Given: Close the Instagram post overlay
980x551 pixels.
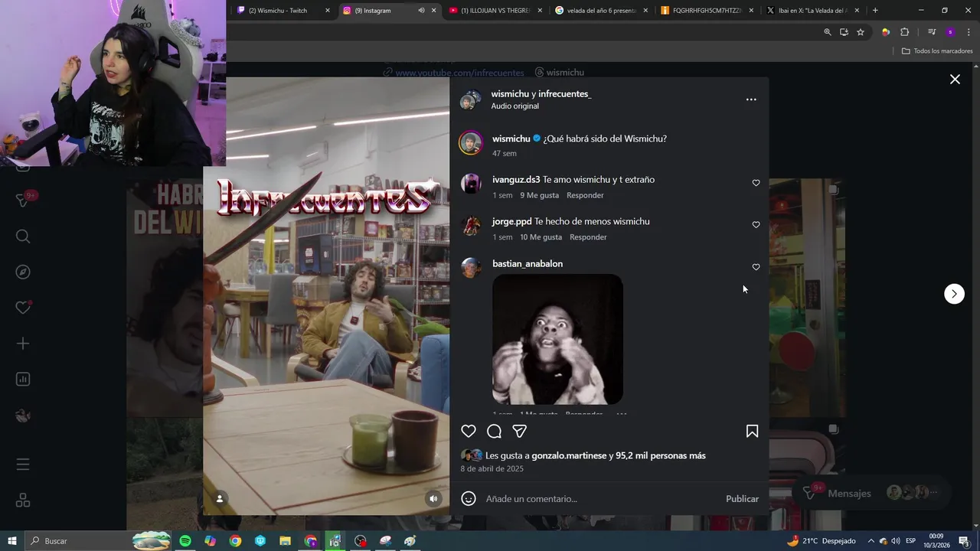Looking at the screenshot, I should pyautogui.click(x=955, y=79).
